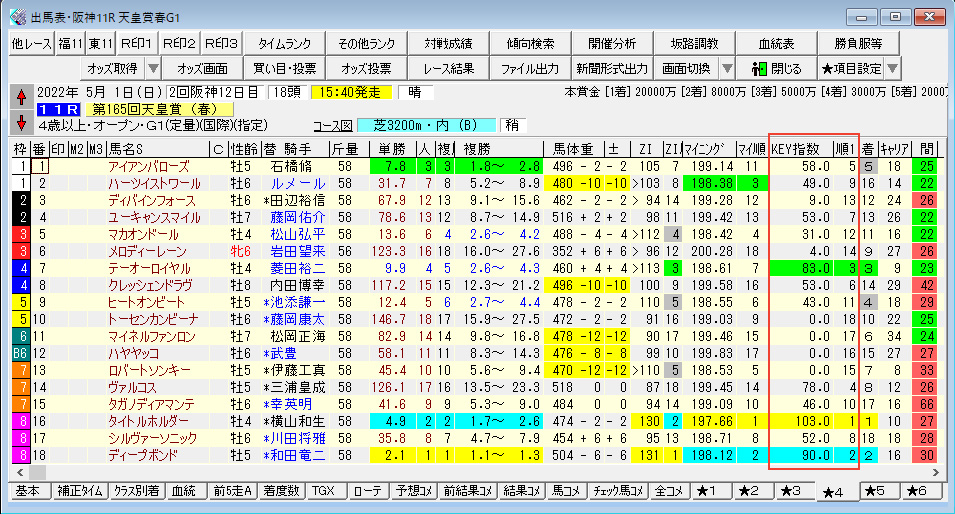This screenshot has width=955, height=514.
Task: Open 開催分析 view
Action: pyautogui.click(x=612, y=44)
